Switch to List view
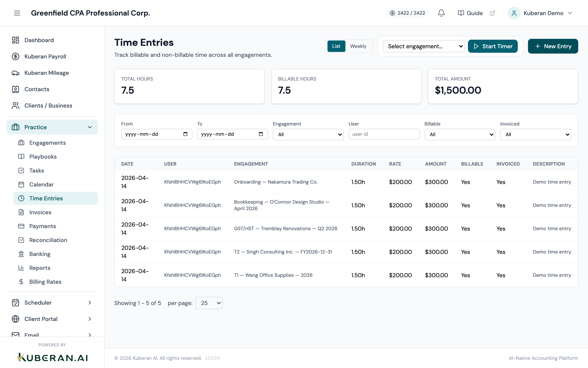This screenshot has width=588, height=368. click(336, 46)
